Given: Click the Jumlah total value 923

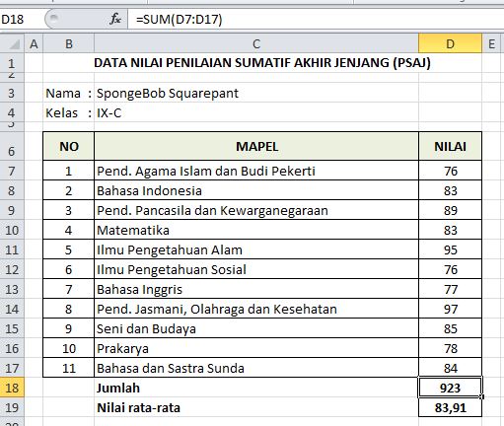Looking at the screenshot, I should [450, 388].
